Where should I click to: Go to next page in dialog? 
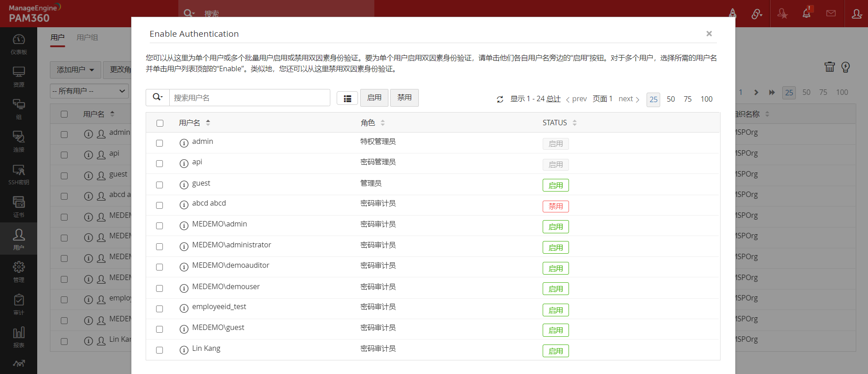(x=629, y=99)
